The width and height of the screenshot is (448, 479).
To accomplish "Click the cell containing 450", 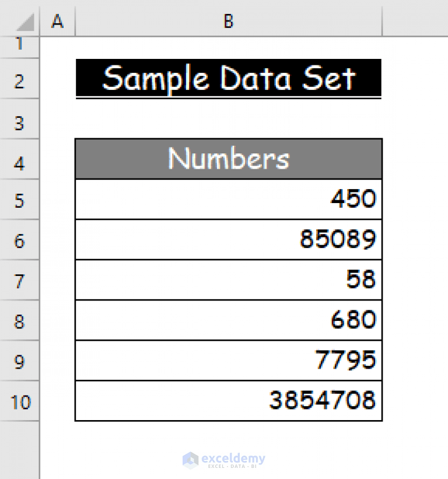I will pos(228,198).
